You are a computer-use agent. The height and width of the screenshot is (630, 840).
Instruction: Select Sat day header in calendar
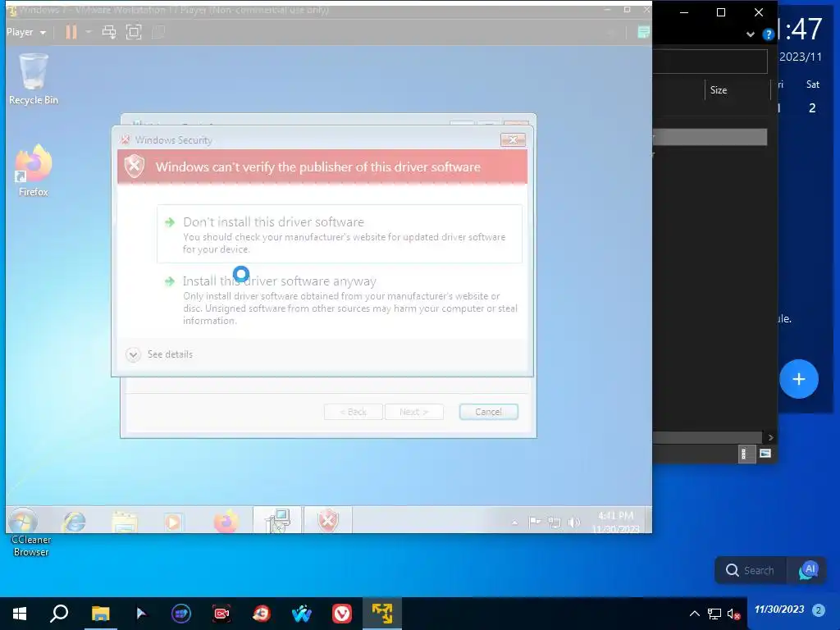(813, 84)
